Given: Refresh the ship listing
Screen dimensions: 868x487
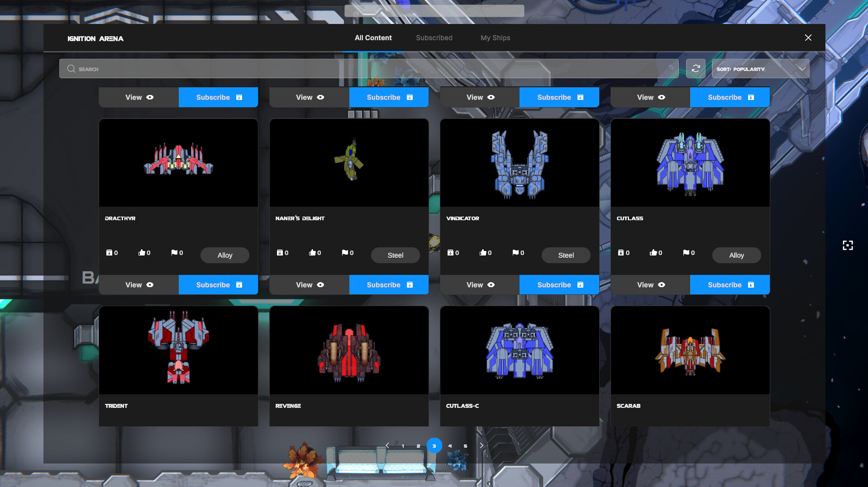Looking at the screenshot, I should (696, 68).
